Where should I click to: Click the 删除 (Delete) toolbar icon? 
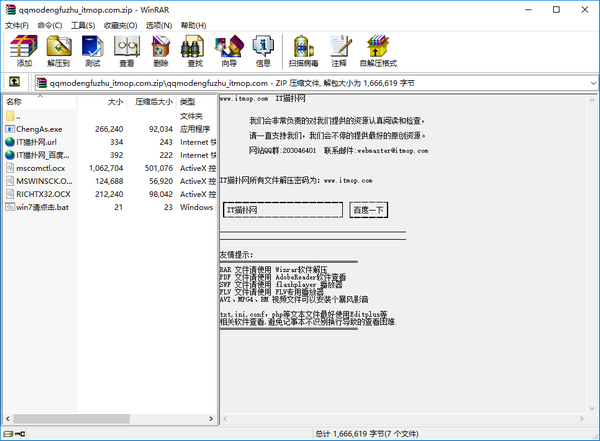click(161, 51)
